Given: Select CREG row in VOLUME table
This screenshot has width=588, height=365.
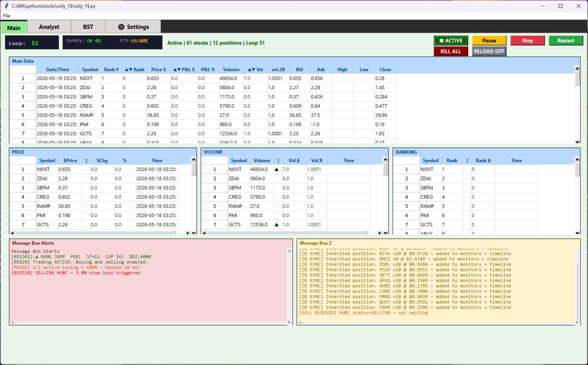Looking at the screenshot, I should pos(286,197).
